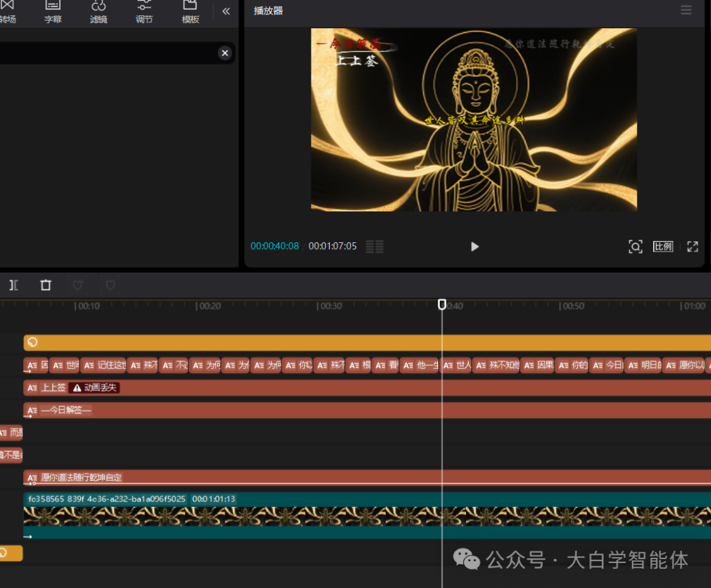This screenshot has width=711, height=588.
Task: Click the red 今日解签 title in preview
Action: (355, 44)
